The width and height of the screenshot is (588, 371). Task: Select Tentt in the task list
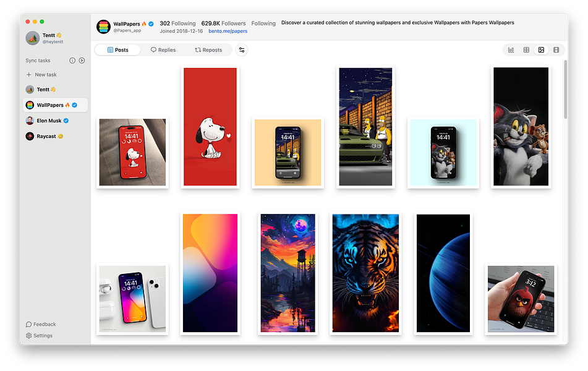point(55,90)
